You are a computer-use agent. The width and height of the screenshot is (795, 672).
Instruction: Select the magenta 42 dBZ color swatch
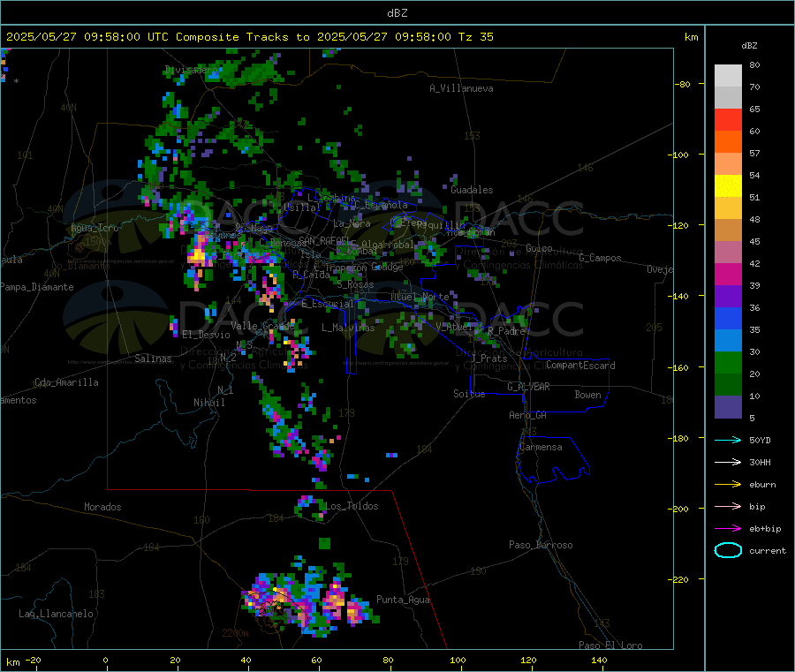(728, 274)
